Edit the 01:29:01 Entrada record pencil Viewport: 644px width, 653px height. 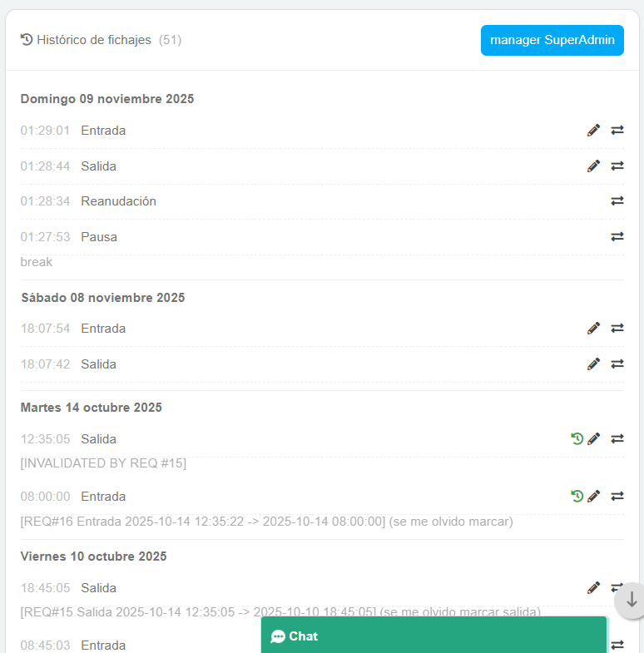point(593,131)
